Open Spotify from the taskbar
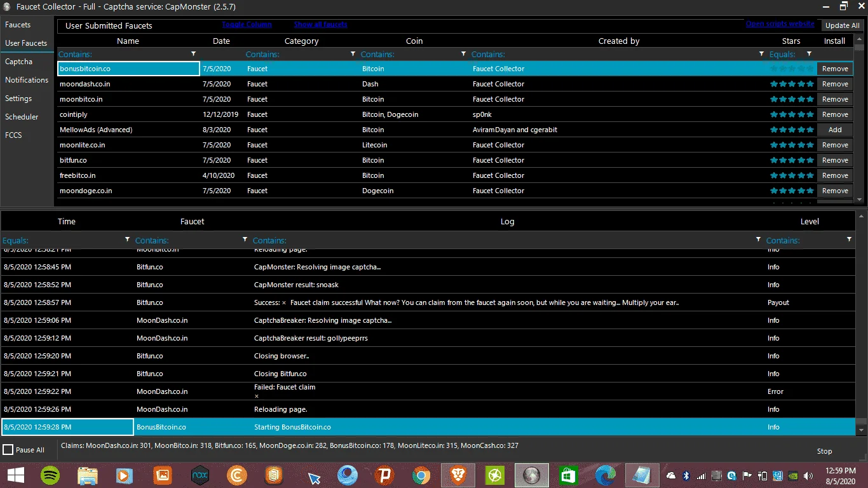Image resolution: width=868 pixels, height=488 pixels. (x=50, y=475)
